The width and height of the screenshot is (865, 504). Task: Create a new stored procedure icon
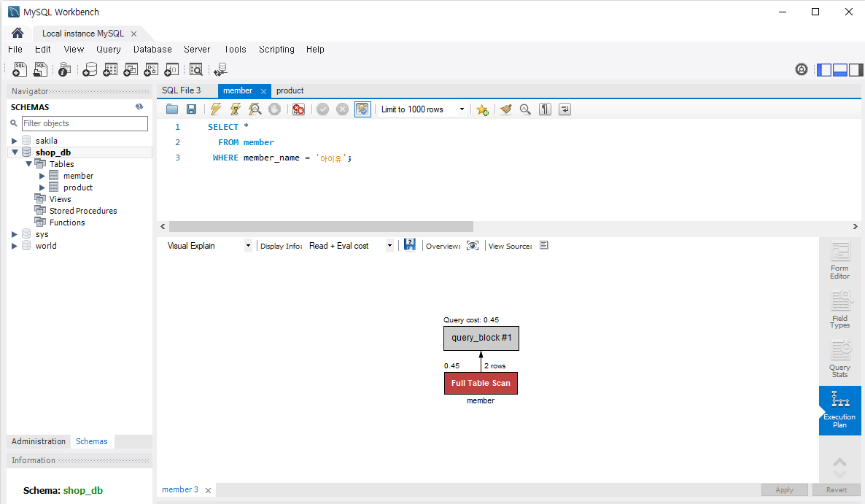(x=151, y=69)
